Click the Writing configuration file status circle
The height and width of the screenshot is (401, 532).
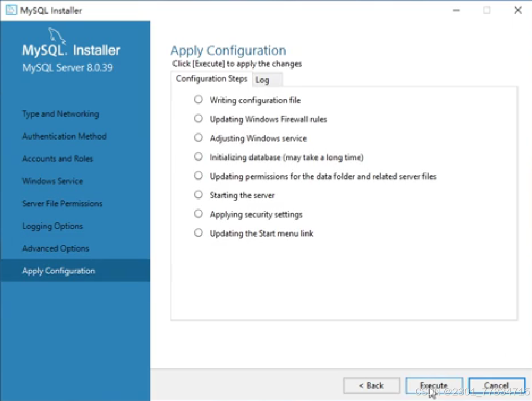pyautogui.click(x=198, y=99)
